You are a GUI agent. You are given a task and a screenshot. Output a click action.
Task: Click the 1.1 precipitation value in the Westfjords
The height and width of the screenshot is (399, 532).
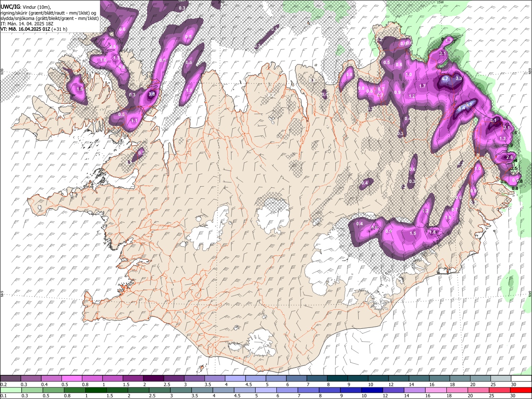134,120
